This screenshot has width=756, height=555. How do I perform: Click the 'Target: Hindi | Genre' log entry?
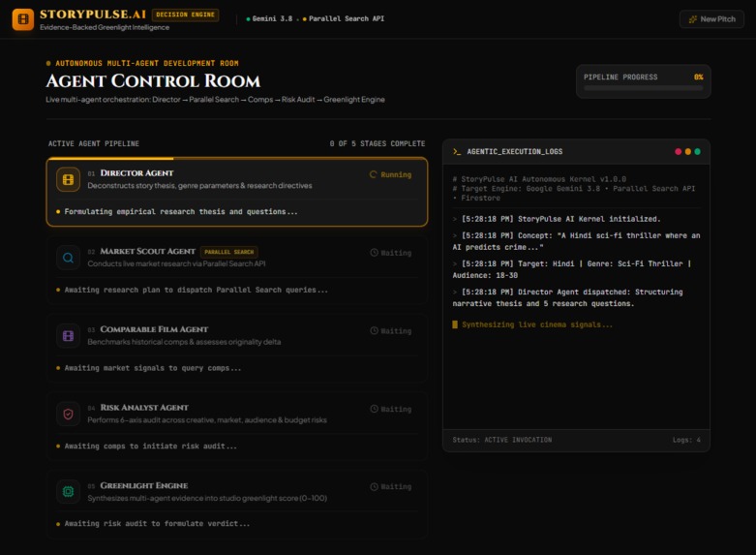point(572,269)
